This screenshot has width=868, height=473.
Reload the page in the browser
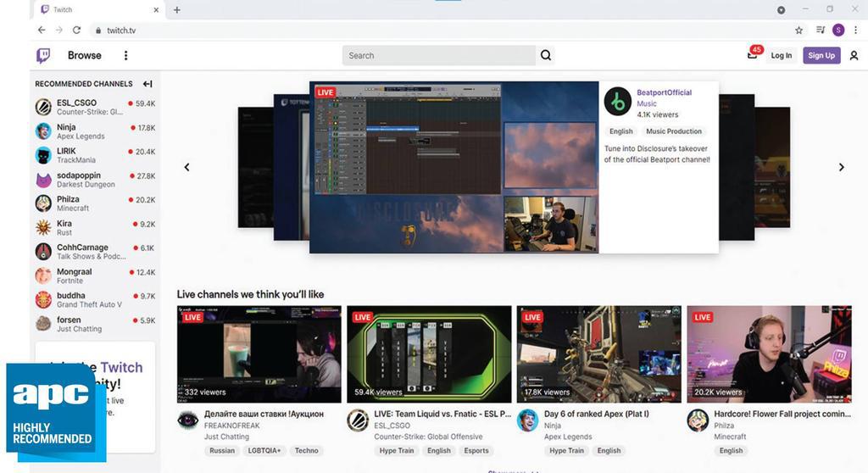[76, 30]
